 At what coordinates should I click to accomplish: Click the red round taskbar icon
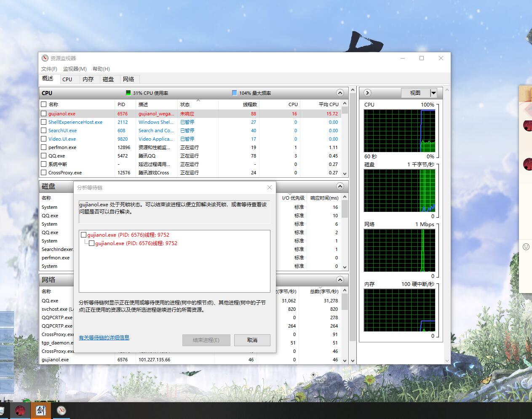click(x=20, y=410)
